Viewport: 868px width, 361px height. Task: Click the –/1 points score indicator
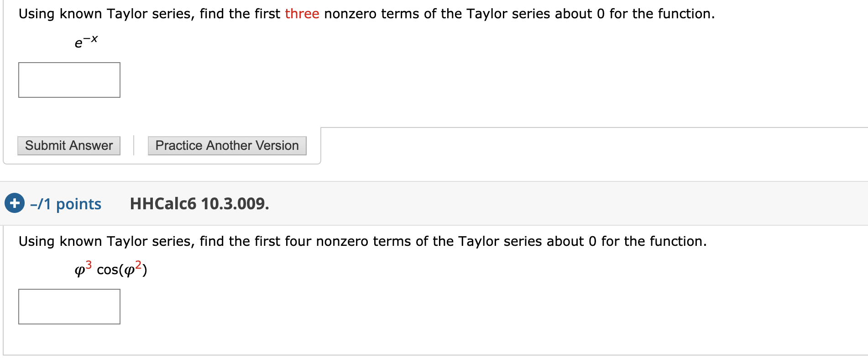coord(66,204)
